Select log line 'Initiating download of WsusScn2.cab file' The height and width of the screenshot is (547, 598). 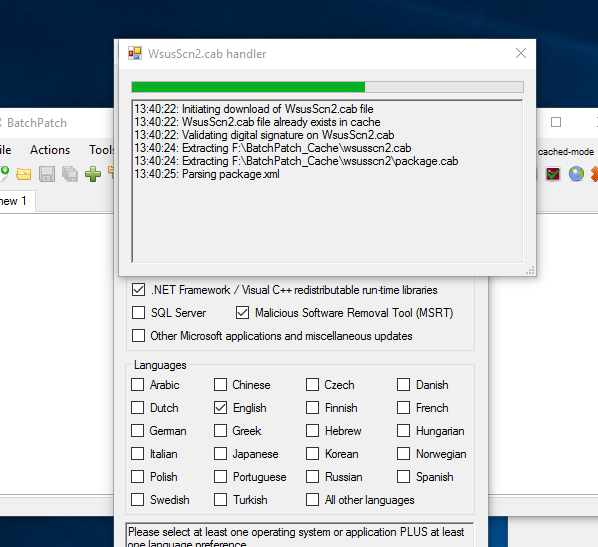tap(254, 109)
